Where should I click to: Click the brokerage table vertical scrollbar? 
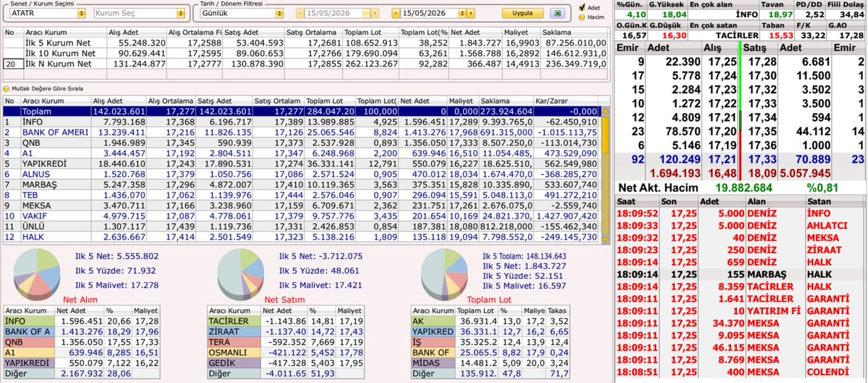[x=605, y=134]
